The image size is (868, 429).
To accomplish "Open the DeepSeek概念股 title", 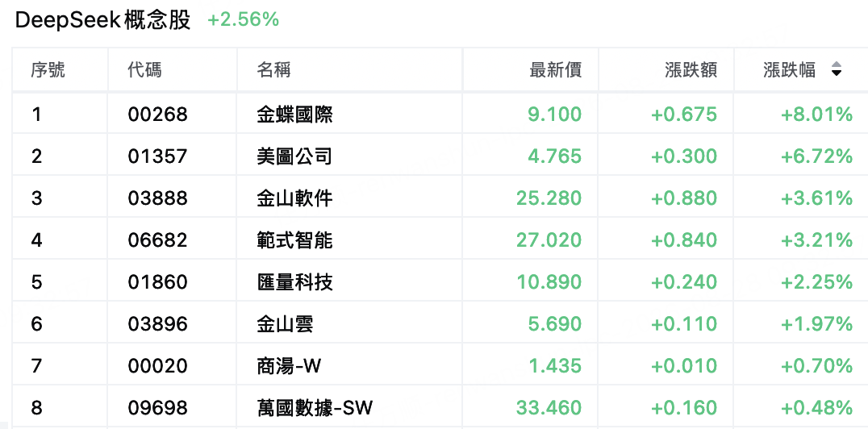I will point(103,20).
